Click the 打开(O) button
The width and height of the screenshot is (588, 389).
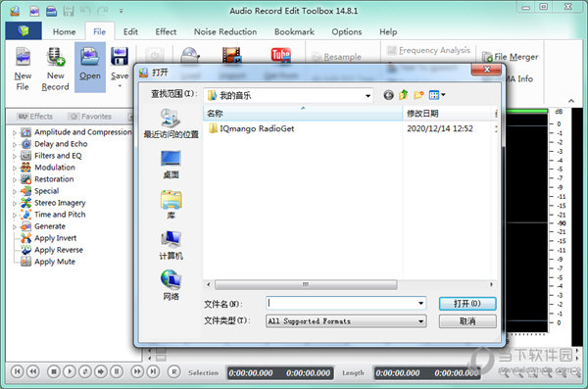467,304
